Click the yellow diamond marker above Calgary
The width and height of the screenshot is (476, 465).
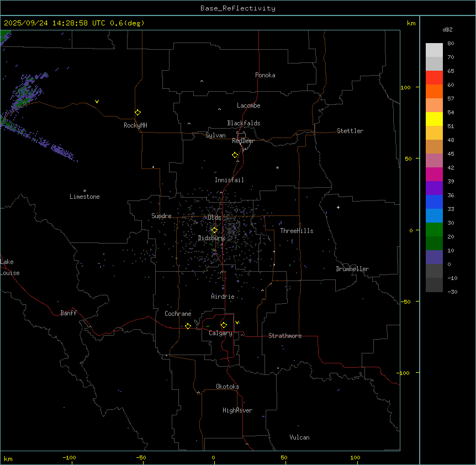(224, 325)
